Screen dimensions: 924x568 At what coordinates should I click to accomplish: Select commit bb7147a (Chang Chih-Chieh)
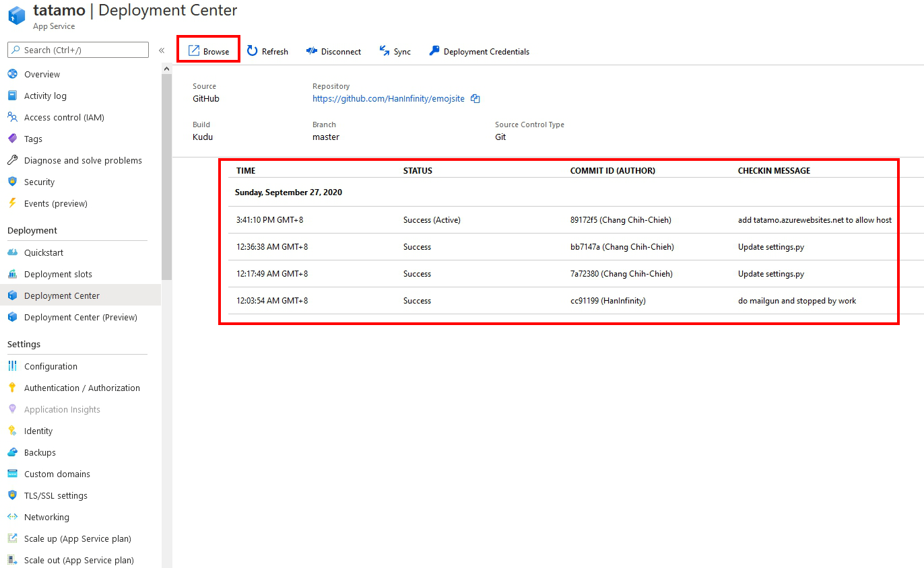622,247
